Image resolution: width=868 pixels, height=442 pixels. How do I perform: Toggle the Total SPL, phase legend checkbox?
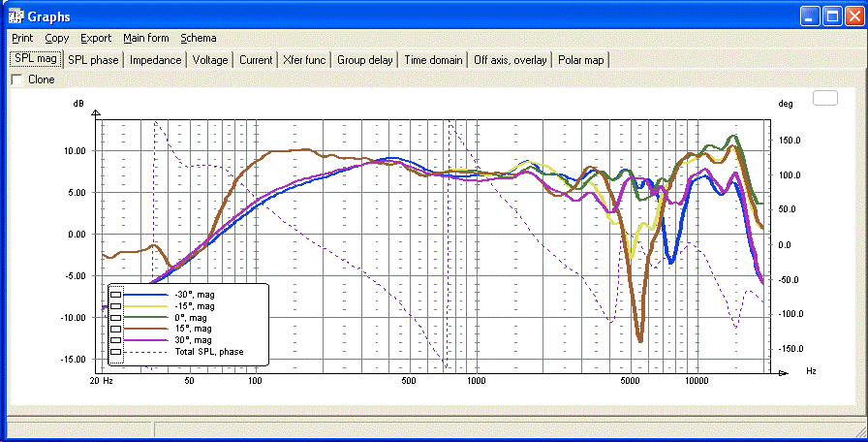coord(116,352)
